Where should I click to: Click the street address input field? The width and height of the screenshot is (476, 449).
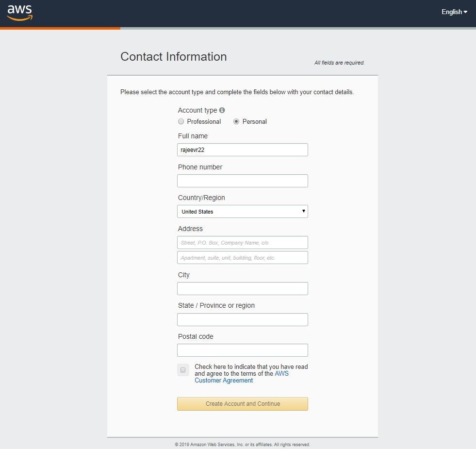[x=243, y=242]
